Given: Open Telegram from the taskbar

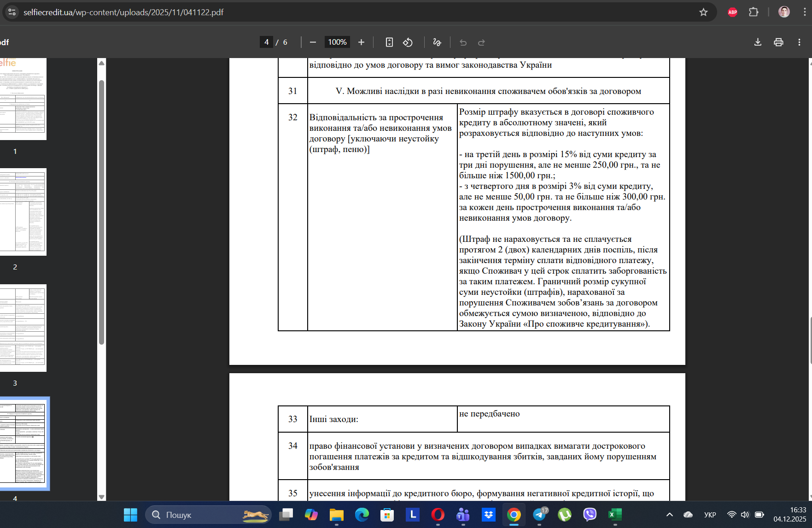Looking at the screenshot, I should pyautogui.click(x=539, y=515).
